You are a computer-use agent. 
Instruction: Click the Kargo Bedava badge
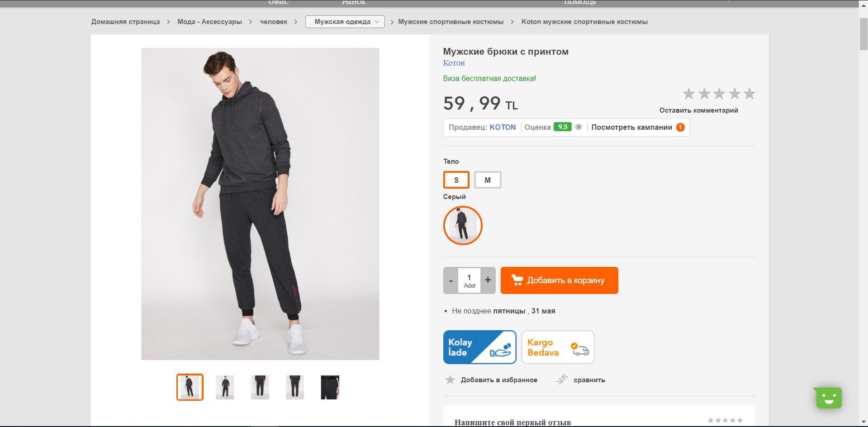(x=558, y=347)
